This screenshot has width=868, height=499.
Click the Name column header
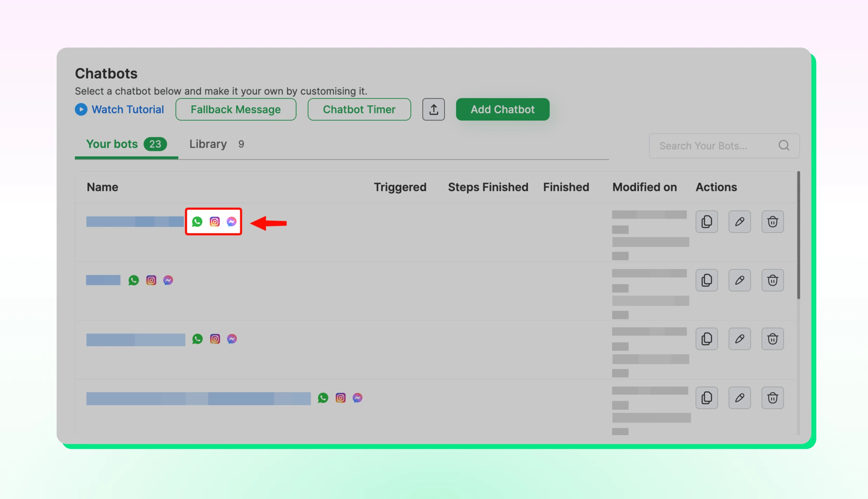(x=102, y=187)
